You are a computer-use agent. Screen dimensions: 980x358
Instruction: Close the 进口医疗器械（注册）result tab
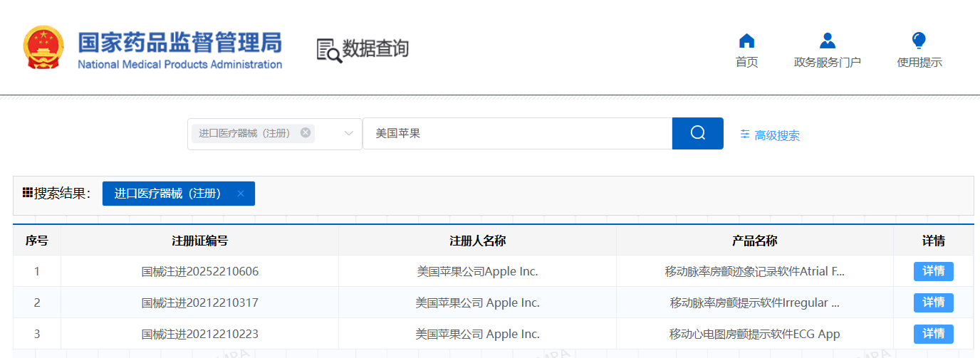coord(241,194)
